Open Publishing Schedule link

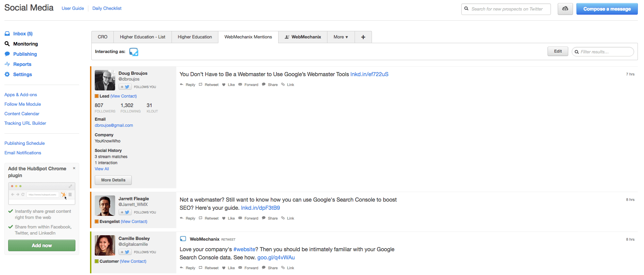coord(24,143)
